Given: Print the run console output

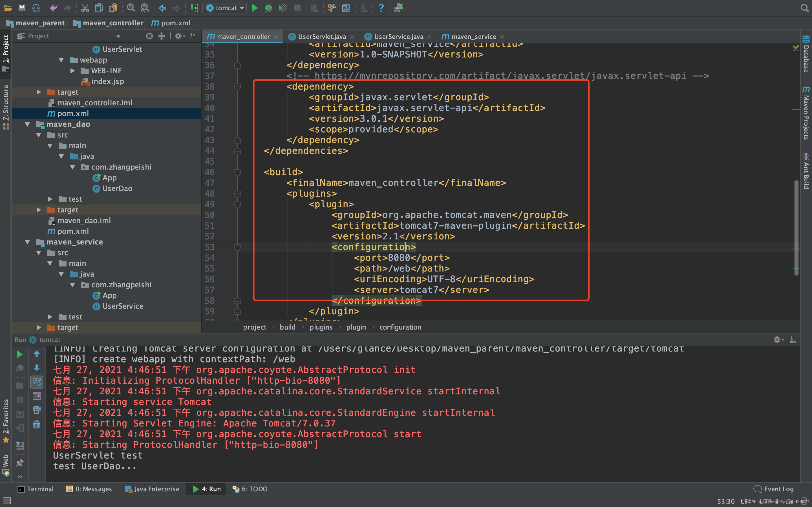Looking at the screenshot, I should pos(37,410).
